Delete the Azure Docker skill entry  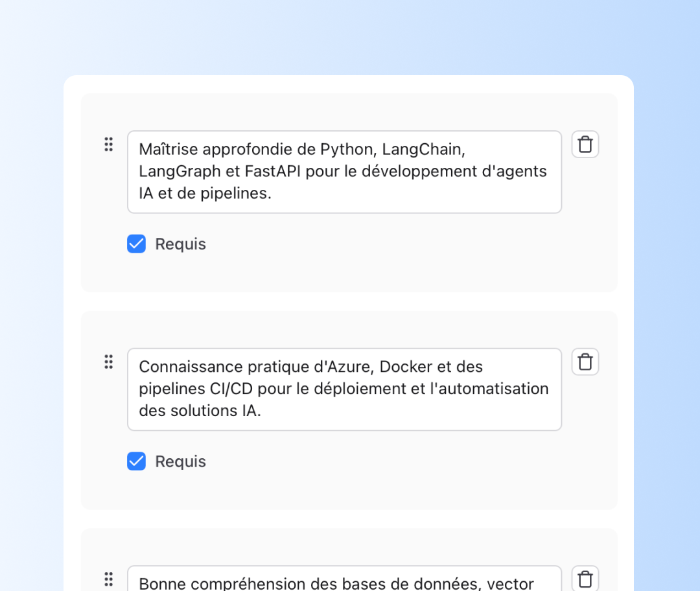coord(585,362)
